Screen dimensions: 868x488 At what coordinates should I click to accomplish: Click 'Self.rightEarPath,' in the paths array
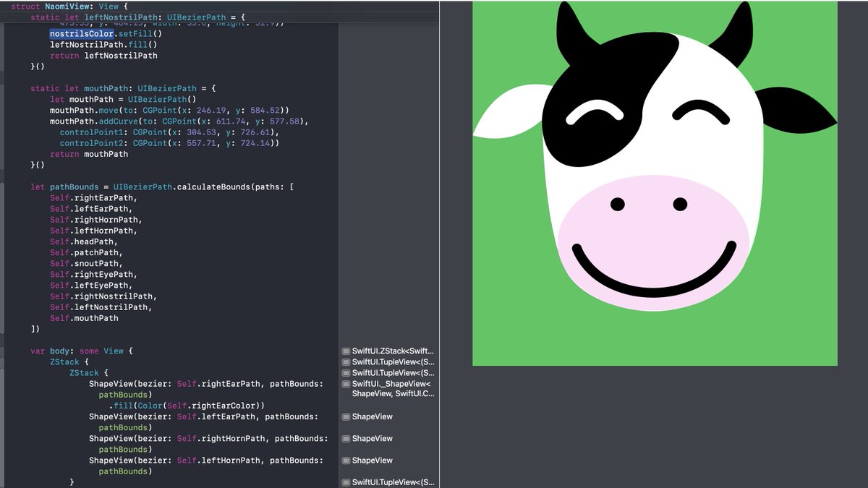[x=93, y=197]
